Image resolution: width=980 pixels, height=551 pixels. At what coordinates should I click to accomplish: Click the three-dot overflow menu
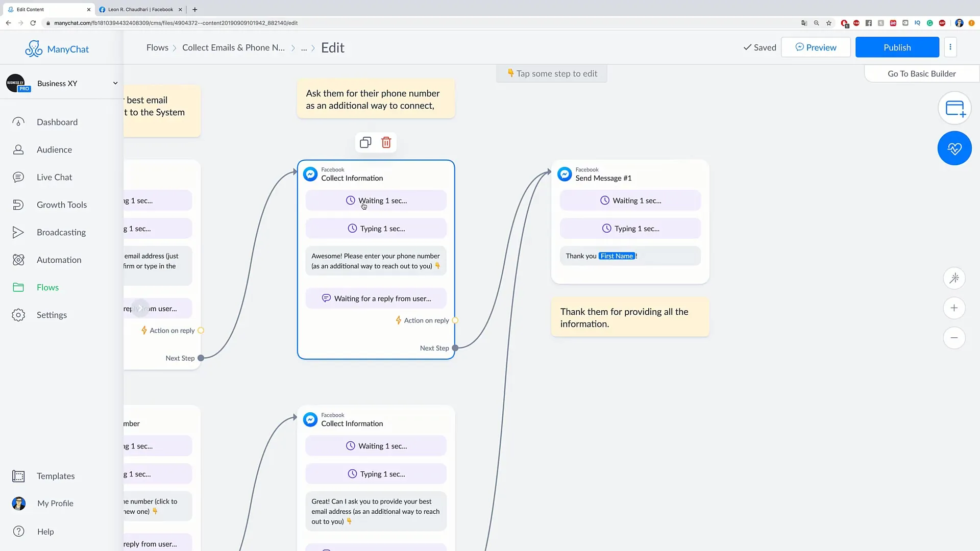(950, 47)
